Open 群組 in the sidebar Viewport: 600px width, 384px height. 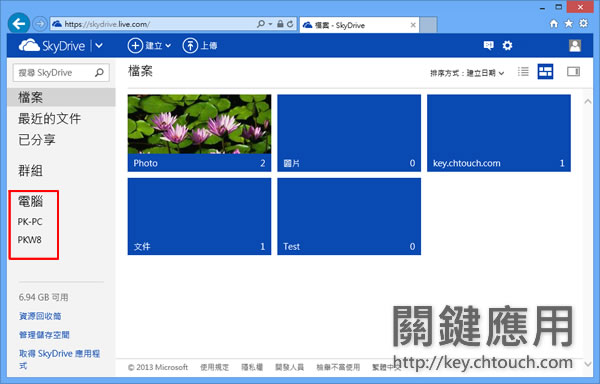pyautogui.click(x=30, y=171)
